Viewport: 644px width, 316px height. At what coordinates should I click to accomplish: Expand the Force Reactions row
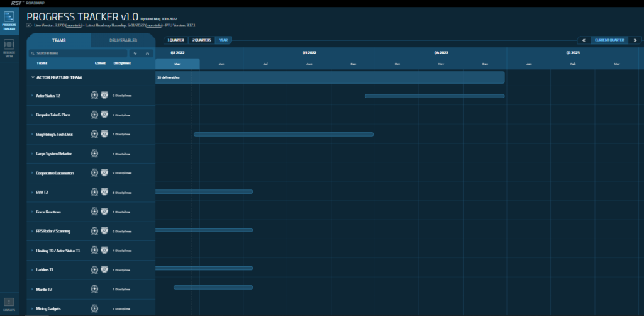32,212
